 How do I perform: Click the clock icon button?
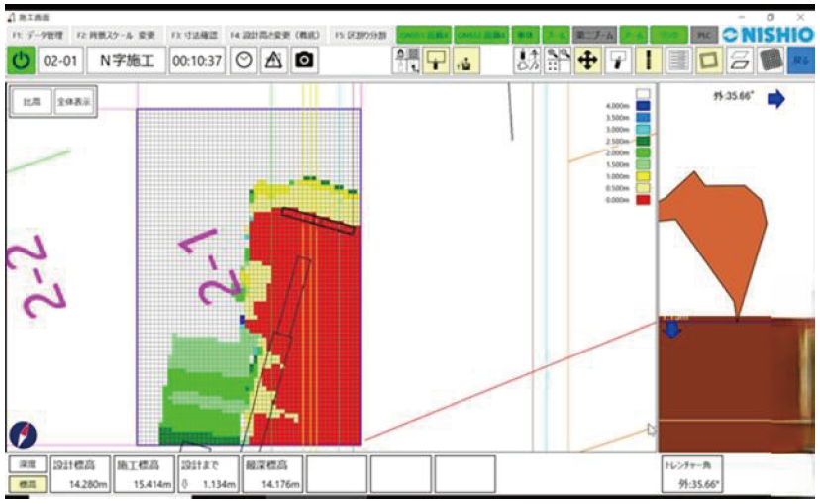244,60
